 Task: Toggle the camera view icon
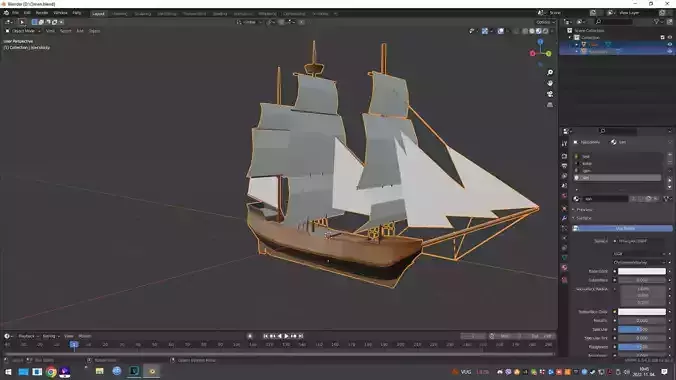(550, 94)
